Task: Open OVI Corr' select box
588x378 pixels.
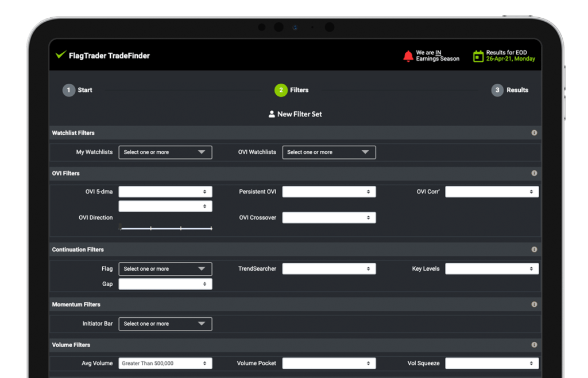Action: click(x=492, y=192)
